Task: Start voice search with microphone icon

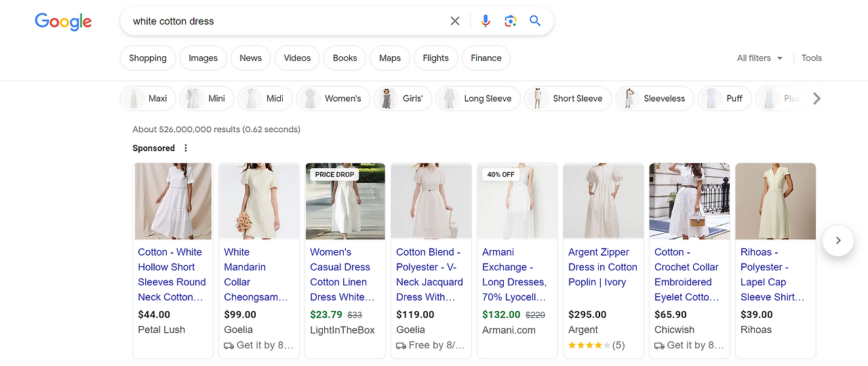Action: [485, 21]
